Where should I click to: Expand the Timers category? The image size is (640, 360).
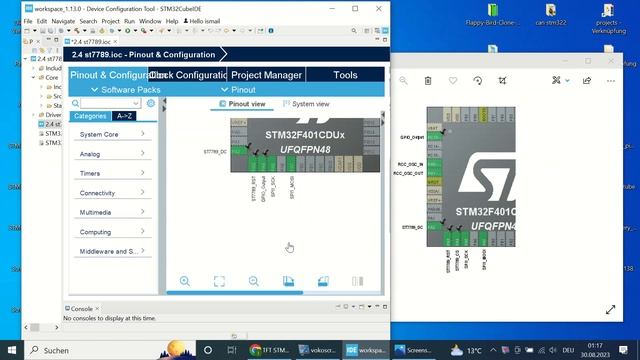(x=112, y=173)
